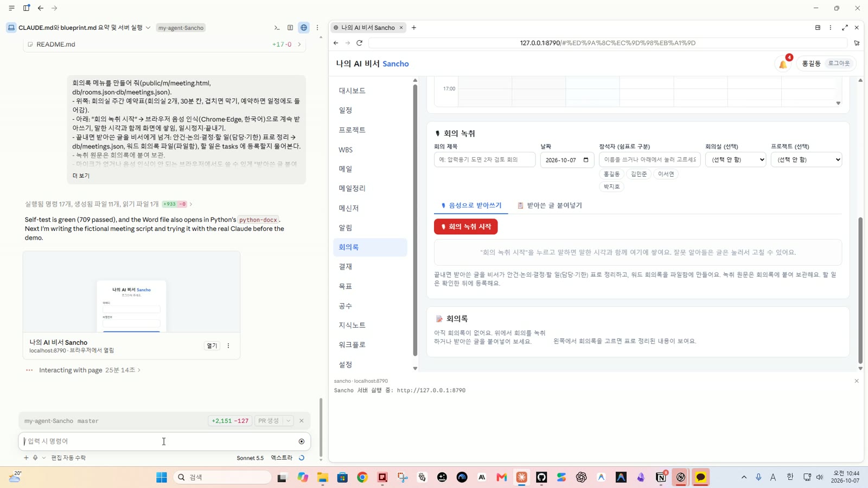Click the 참석자 attendees input field

[650, 159]
